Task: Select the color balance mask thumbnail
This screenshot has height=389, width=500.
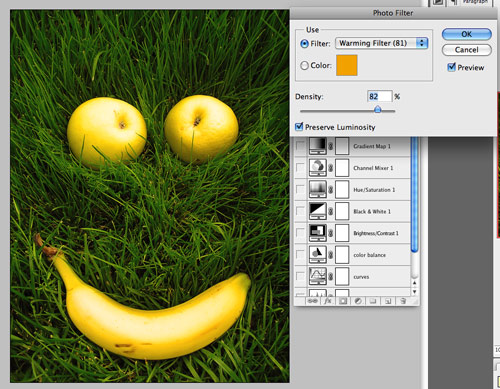Action: tap(342, 254)
